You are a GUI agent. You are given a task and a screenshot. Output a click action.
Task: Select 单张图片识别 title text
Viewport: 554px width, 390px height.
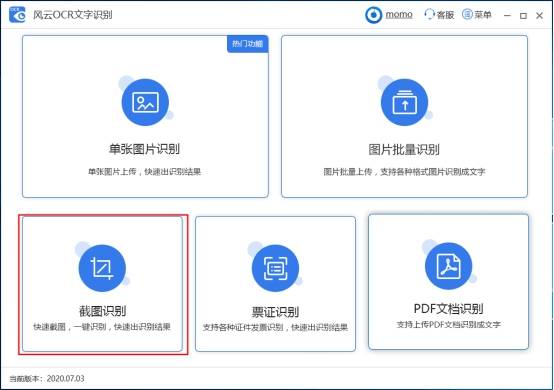tap(144, 149)
